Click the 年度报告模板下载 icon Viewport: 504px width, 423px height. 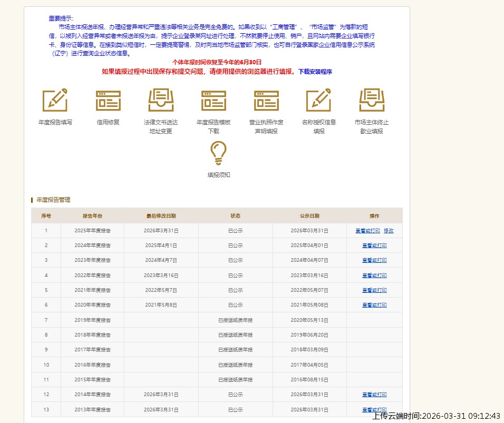(214, 100)
